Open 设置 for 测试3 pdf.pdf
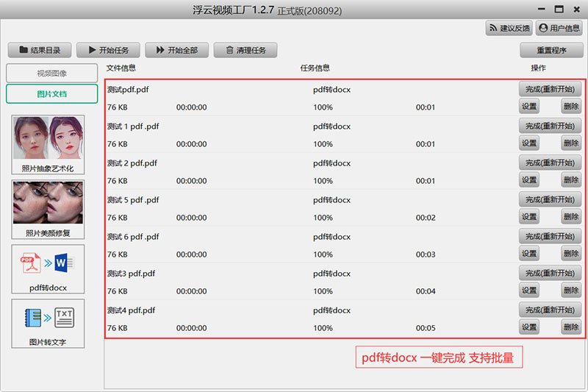 529,291
